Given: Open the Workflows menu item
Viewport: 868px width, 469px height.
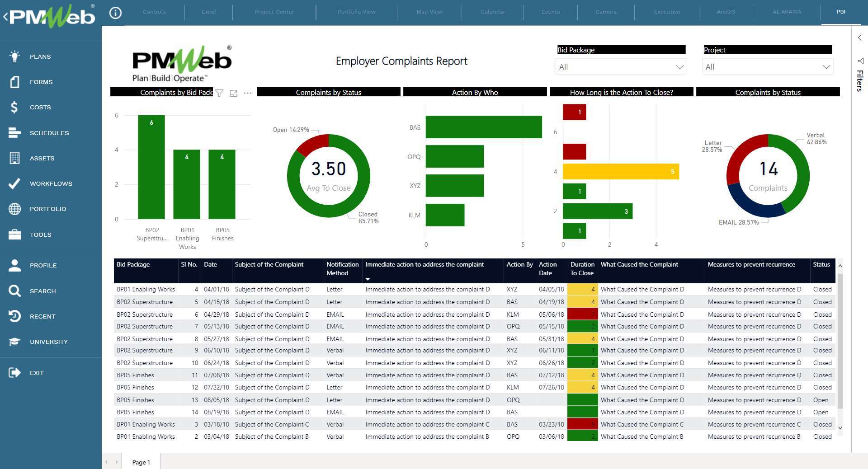Looking at the screenshot, I should coord(51,183).
